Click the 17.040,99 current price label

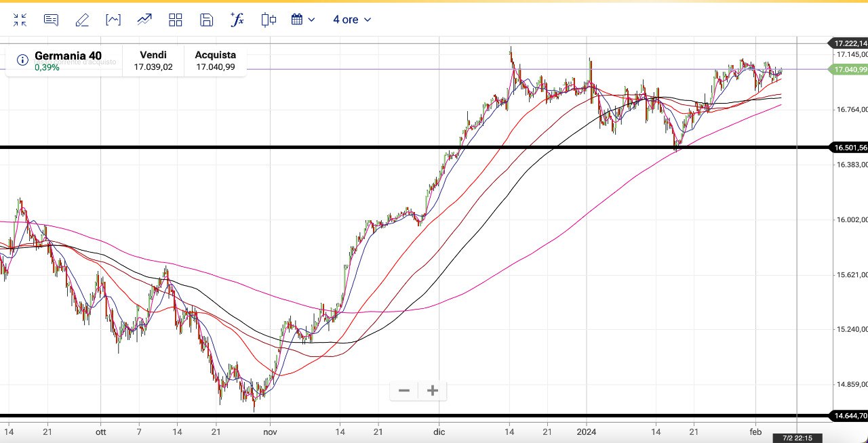pos(848,69)
